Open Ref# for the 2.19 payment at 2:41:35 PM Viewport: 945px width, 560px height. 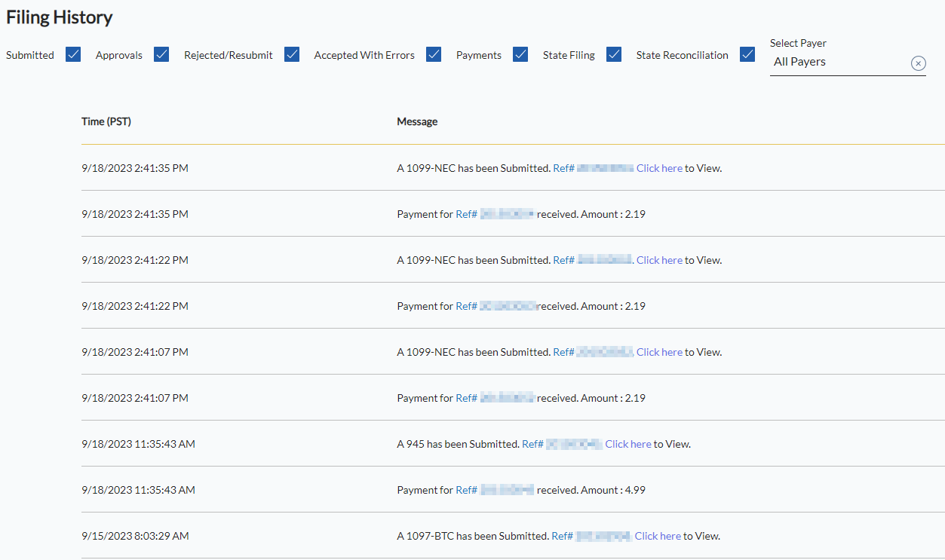tap(466, 213)
